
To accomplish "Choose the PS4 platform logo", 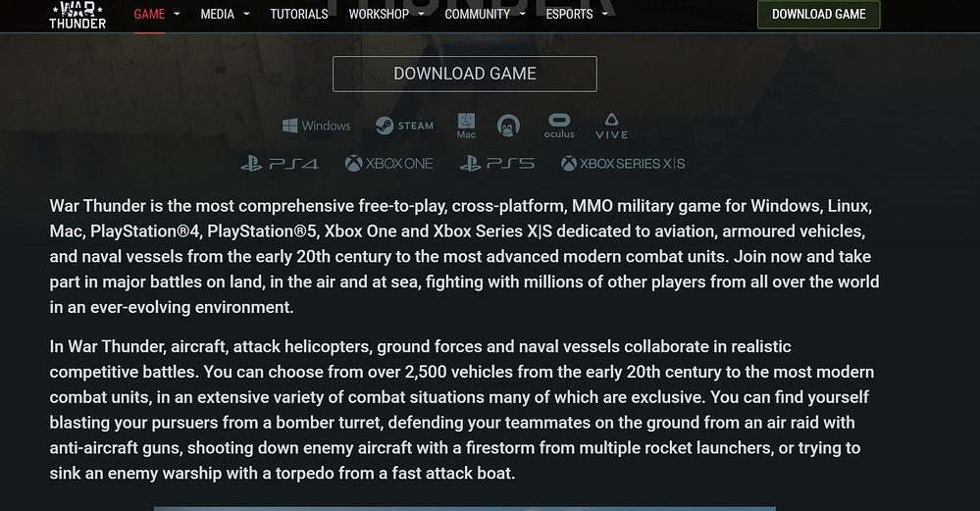I will click(280, 164).
